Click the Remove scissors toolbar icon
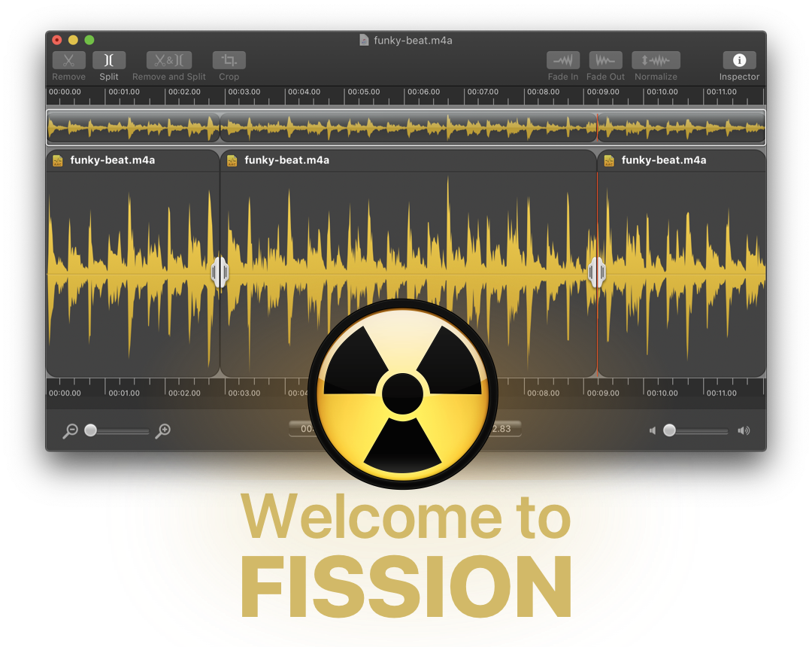The width and height of the screenshot is (812, 647). pyautogui.click(x=68, y=60)
